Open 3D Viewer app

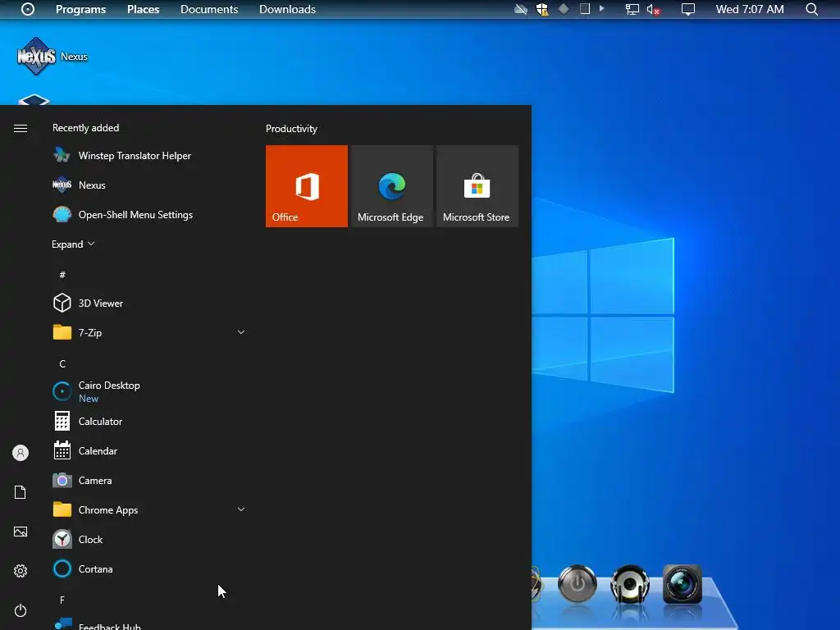148,304
